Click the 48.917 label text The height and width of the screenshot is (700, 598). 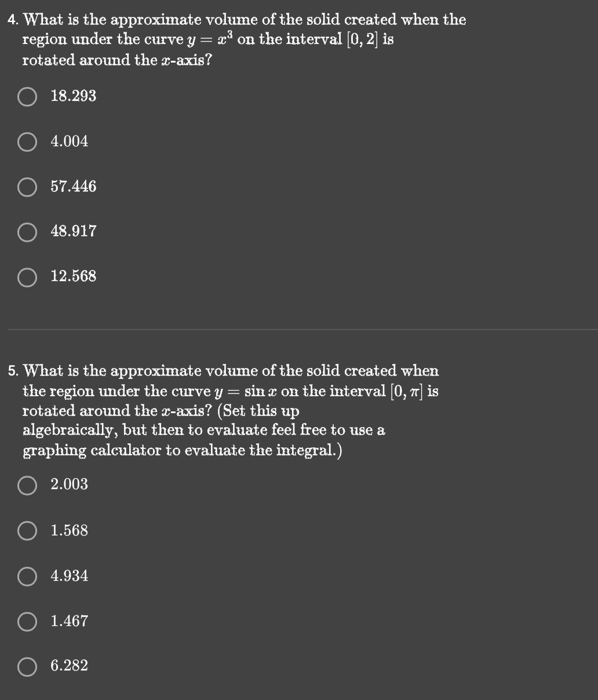click(x=74, y=231)
